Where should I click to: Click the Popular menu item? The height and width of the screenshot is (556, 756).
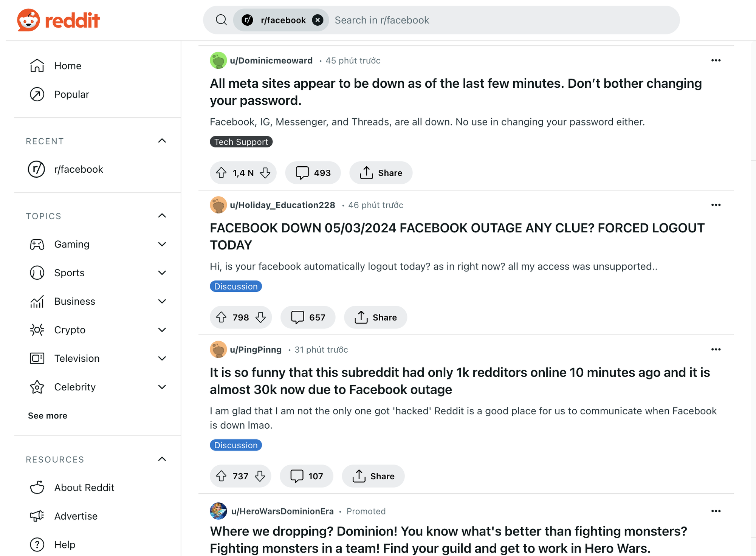[71, 93]
